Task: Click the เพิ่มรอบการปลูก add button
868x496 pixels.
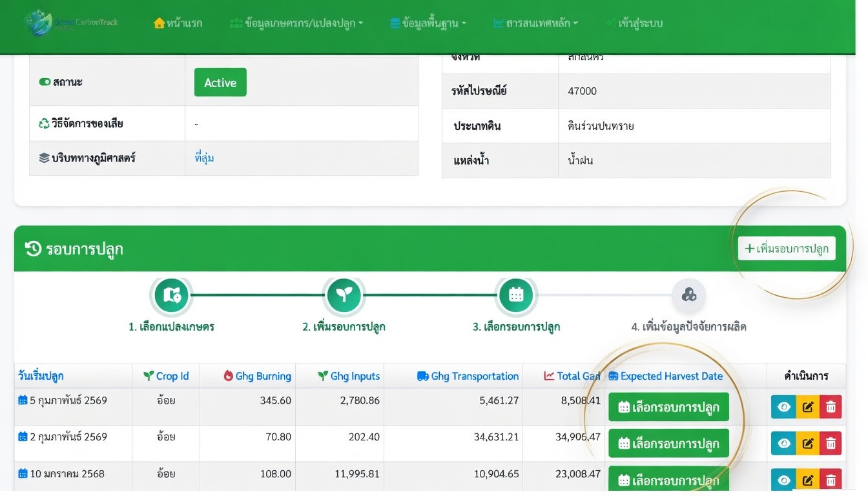Action: [787, 249]
